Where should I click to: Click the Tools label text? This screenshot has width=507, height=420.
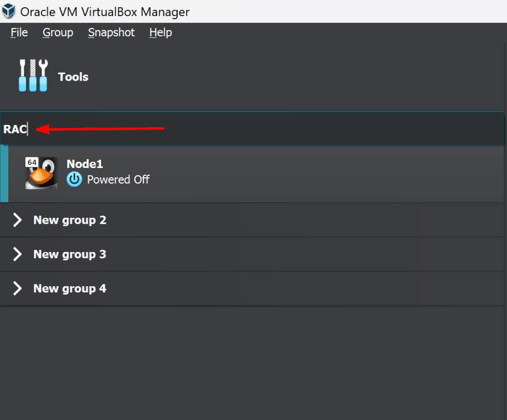click(73, 77)
